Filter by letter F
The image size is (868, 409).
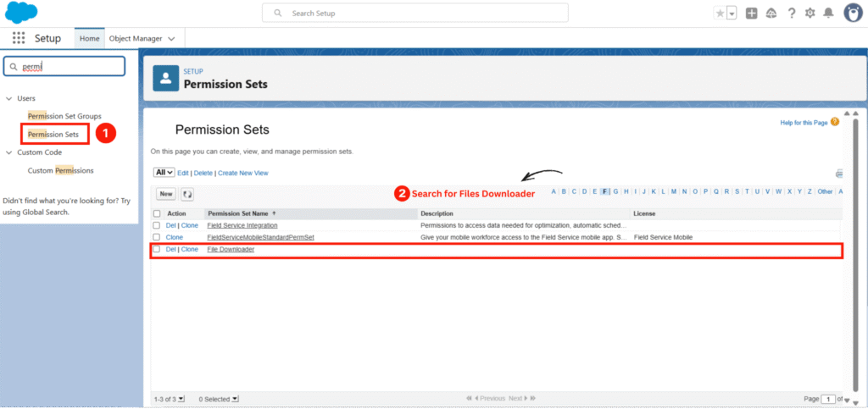pyautogui.click(x=605, y=191)
